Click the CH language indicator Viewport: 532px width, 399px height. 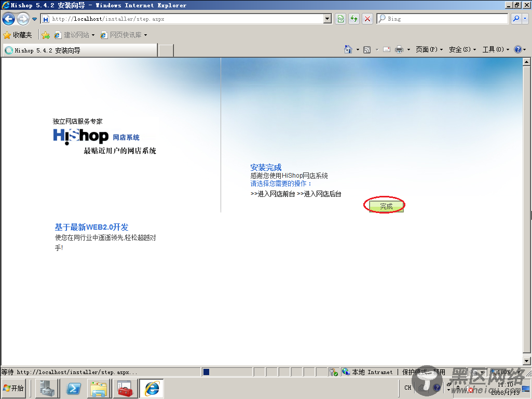[x=408, y=388]
